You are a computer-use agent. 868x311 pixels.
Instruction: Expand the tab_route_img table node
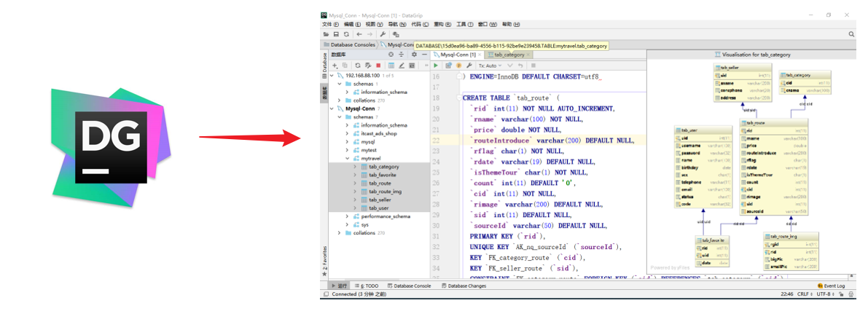(355, 192)
